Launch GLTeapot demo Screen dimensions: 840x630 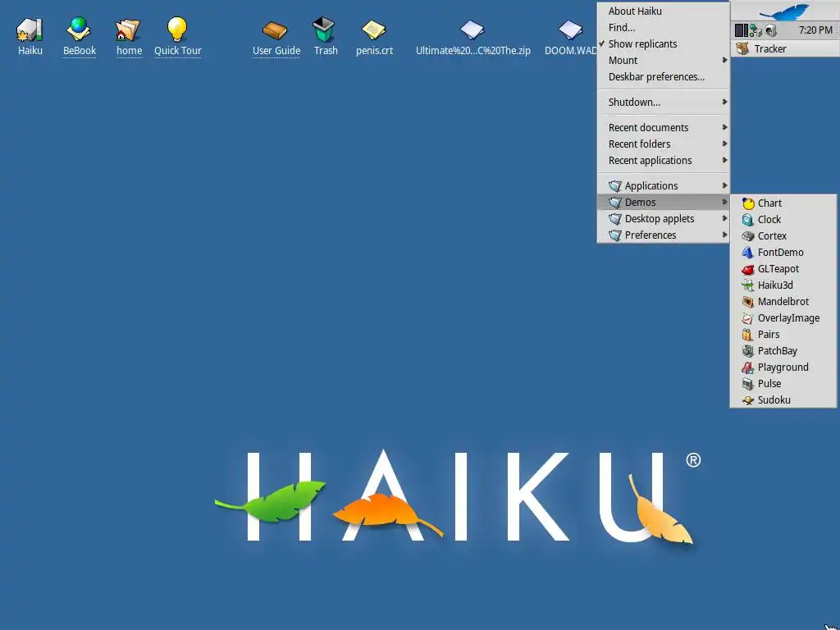[783, 269]
